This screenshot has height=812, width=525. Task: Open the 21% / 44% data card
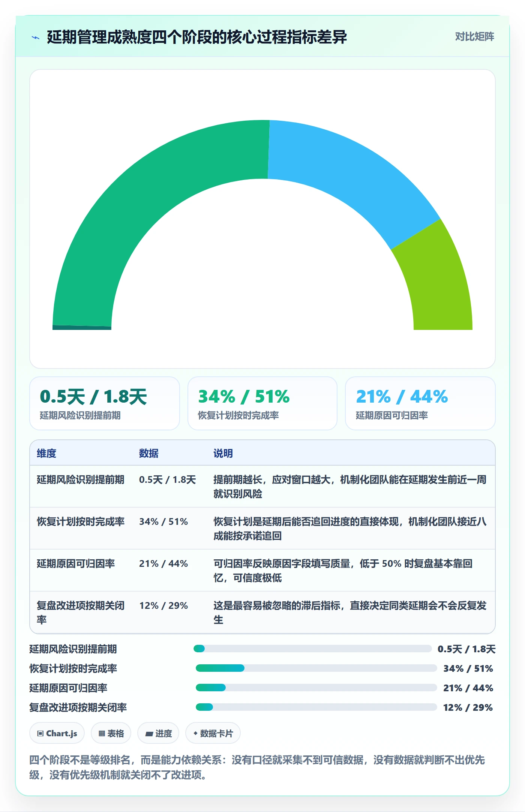[x=420, y=403]
